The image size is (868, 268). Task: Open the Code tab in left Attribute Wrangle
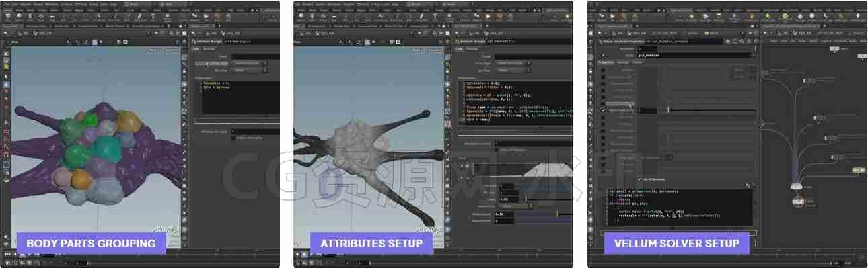196,48
